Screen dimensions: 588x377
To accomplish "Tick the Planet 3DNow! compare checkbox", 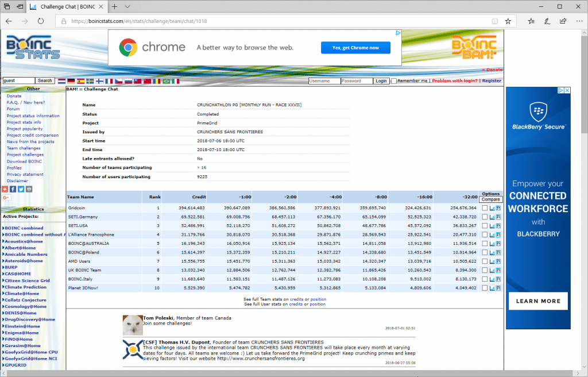I will (485, 288).
